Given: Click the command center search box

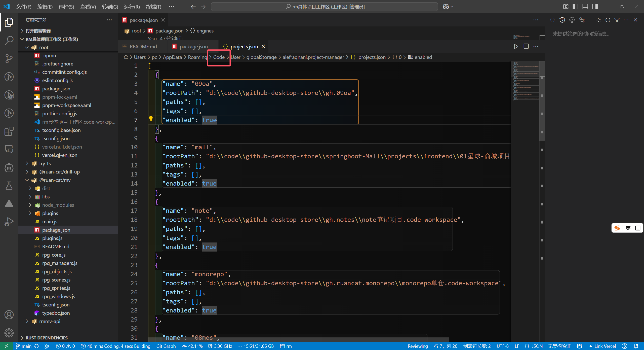Looking at the screenshot, I should (325, 7).
